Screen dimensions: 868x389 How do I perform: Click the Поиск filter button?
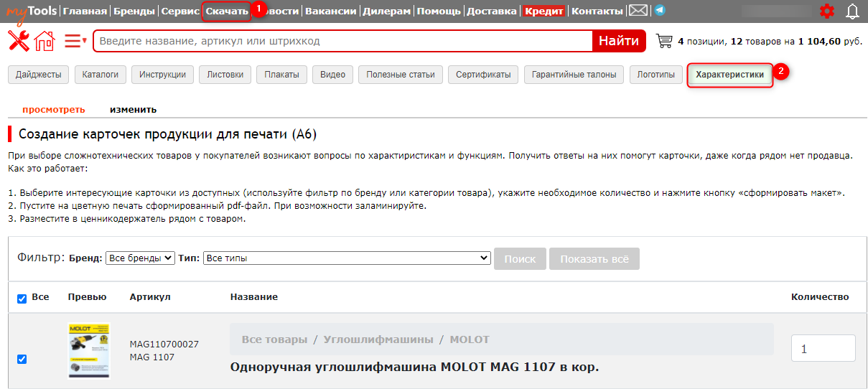click(x=520, y=258)
